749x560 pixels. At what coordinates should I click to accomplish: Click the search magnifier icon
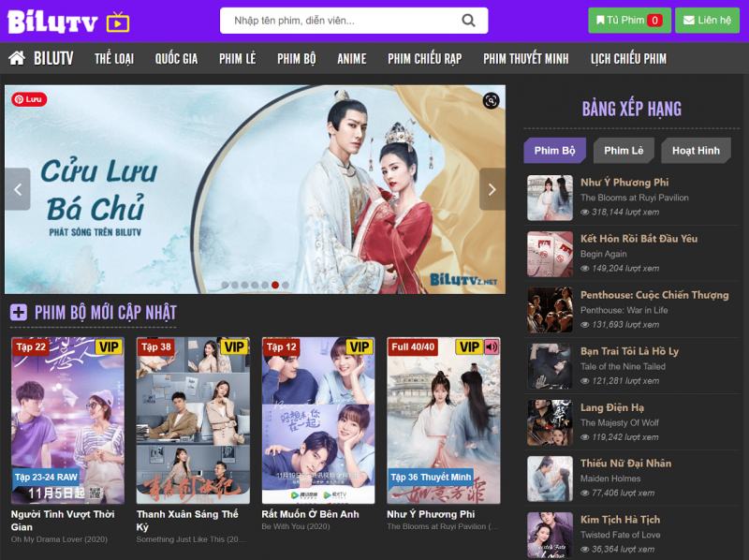click(x=468, y=21)
